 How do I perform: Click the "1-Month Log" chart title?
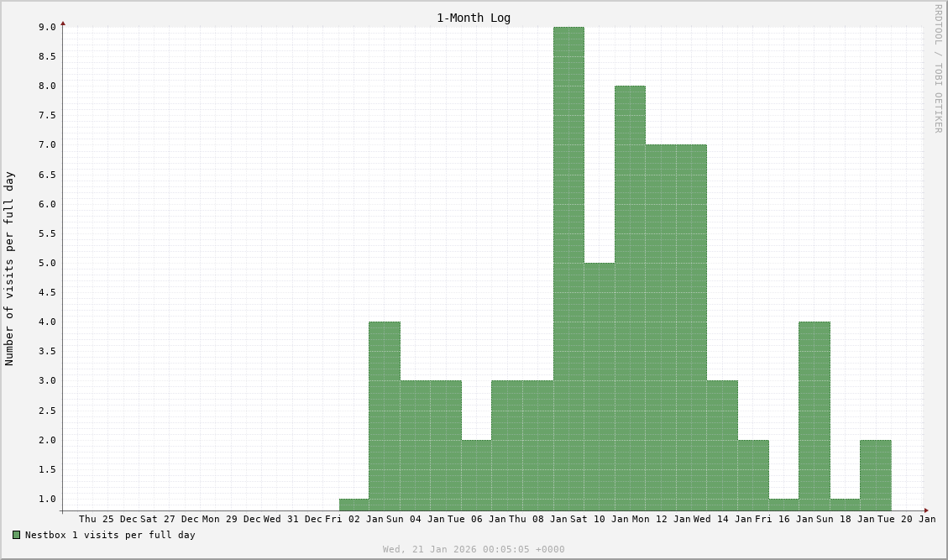pos(473,18)
